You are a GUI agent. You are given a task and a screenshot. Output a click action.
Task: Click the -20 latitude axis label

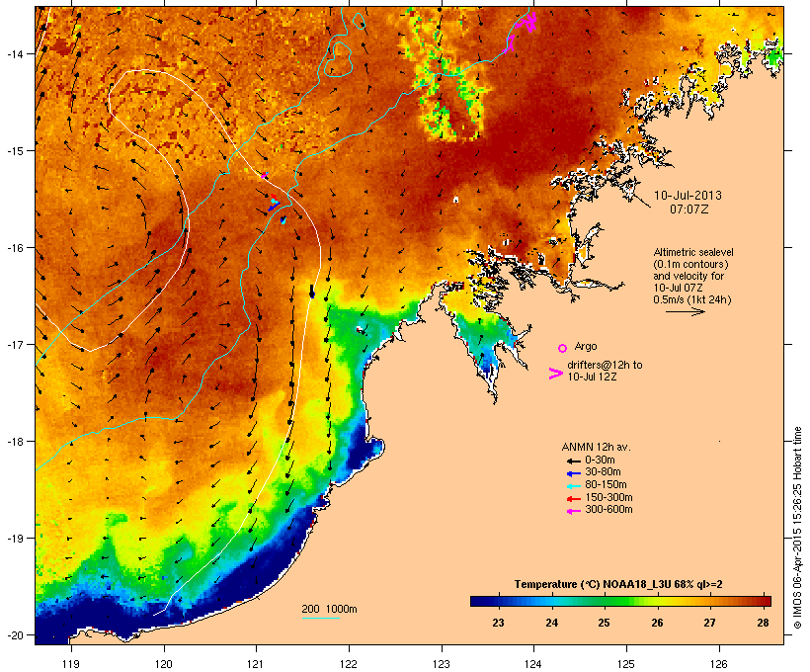[14, 634]
